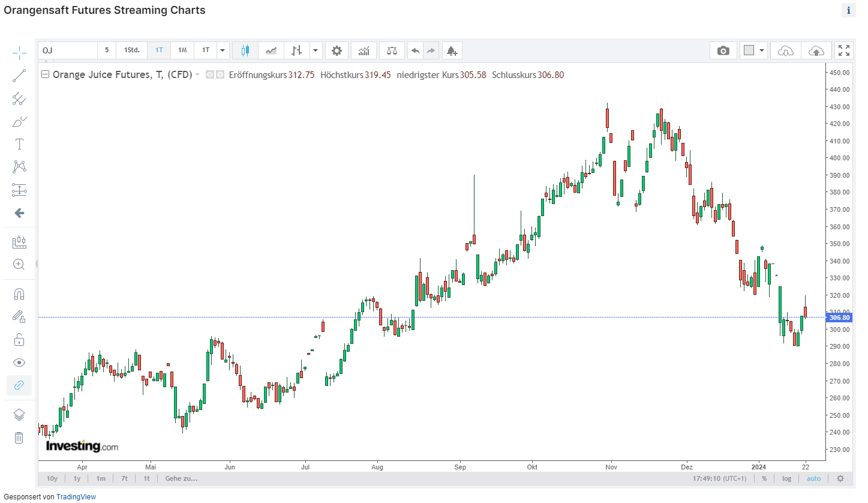
Task: Select the 1Std. interval
Action: [132, 50]
